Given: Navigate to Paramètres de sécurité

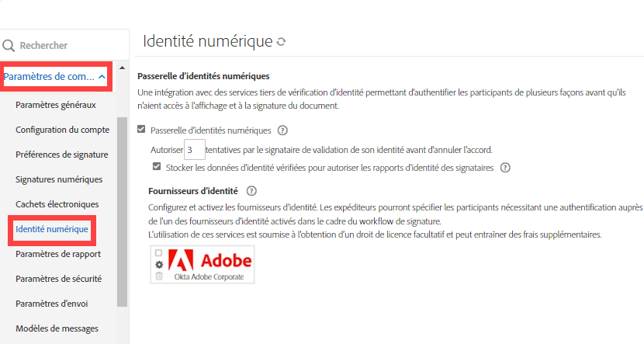Looking at the screenshot, I should (59, 279).
